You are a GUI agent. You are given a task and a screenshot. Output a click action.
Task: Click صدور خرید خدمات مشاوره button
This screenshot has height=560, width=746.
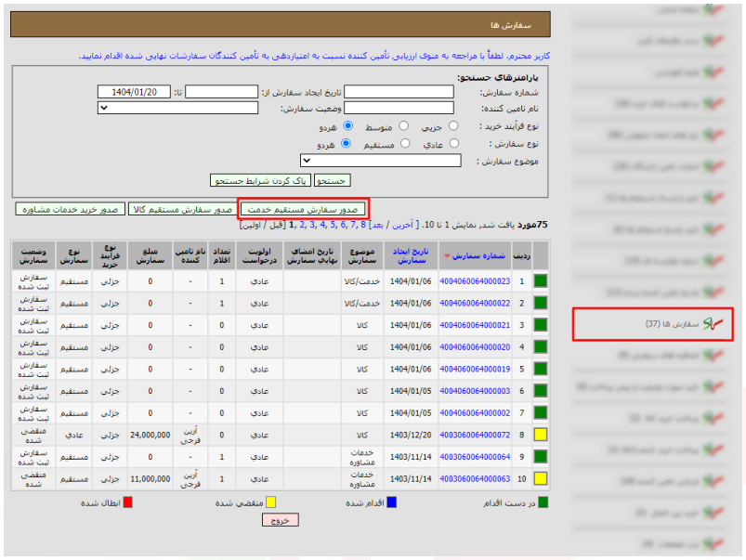tap(71, 209)
